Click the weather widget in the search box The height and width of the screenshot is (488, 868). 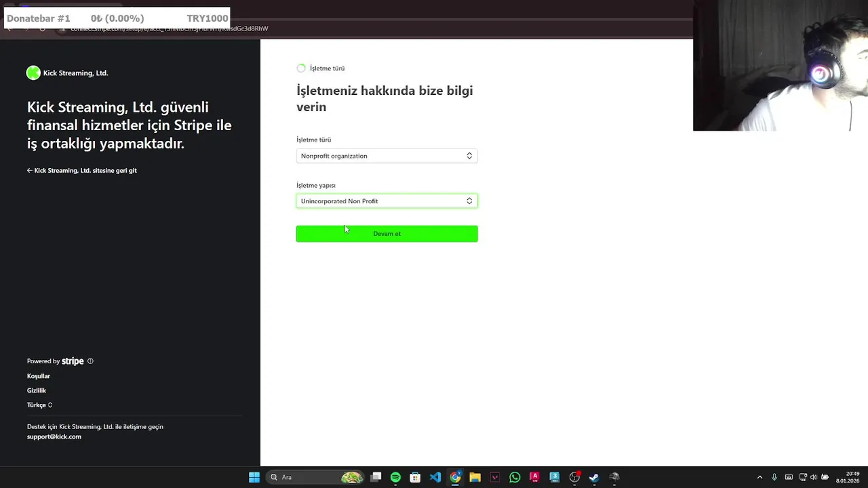tap(352, 477)
